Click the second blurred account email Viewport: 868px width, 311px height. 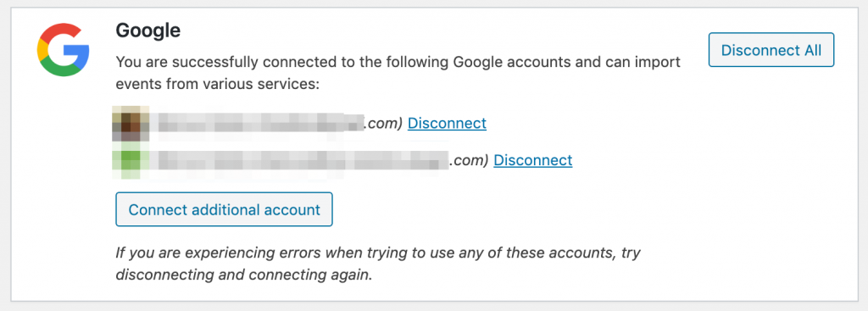(303, 160)
